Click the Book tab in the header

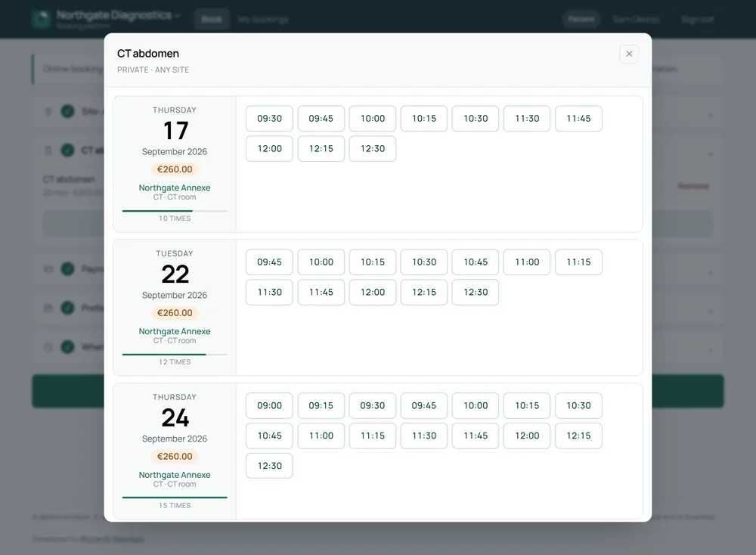[x=211, y=20]
